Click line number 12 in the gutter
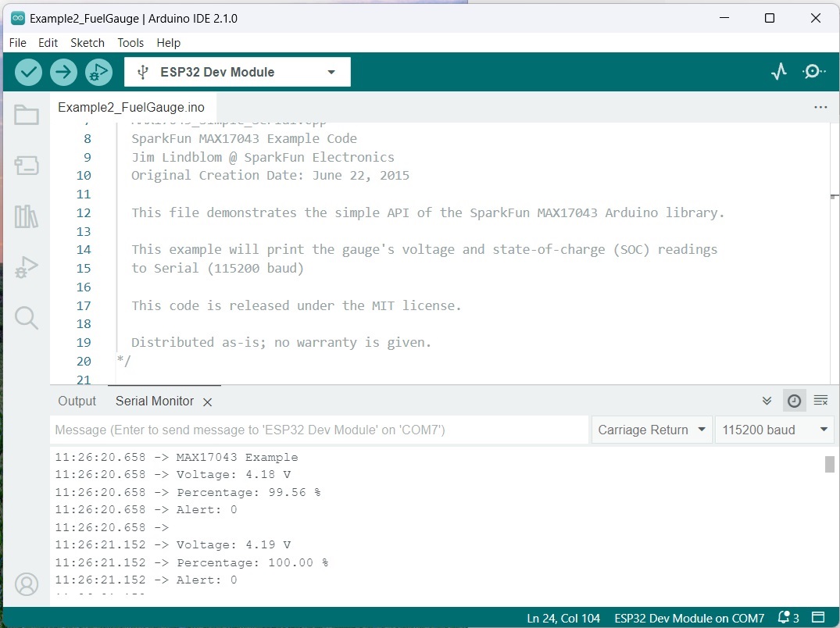Screen dimensions: 840x628 84,213
